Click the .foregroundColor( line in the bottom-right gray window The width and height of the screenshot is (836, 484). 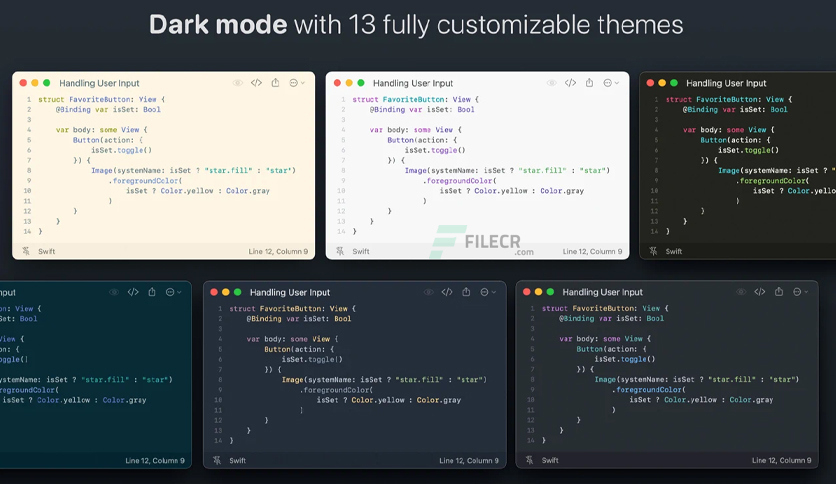(x=649, y=390)
